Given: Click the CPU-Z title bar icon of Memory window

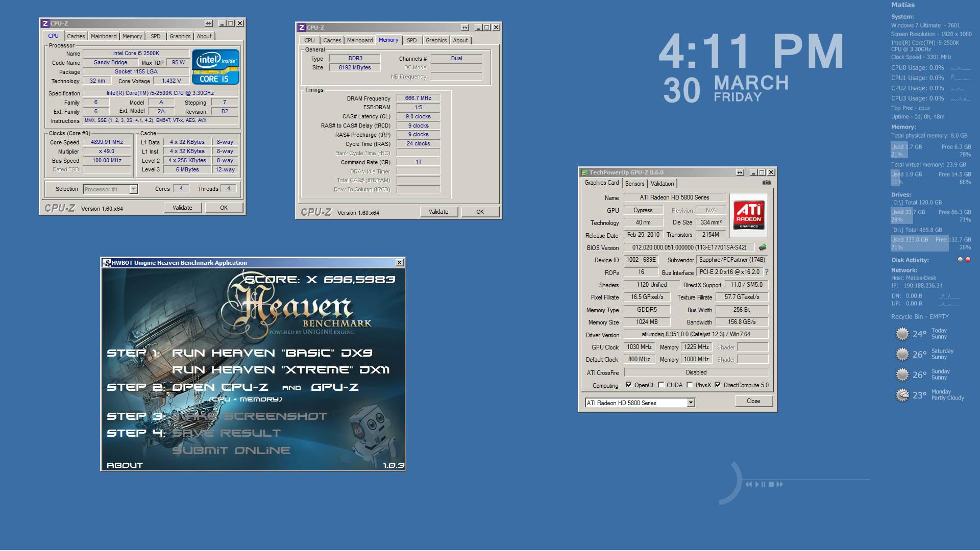Looking at the screenshot, I should (x=302, y=28).
